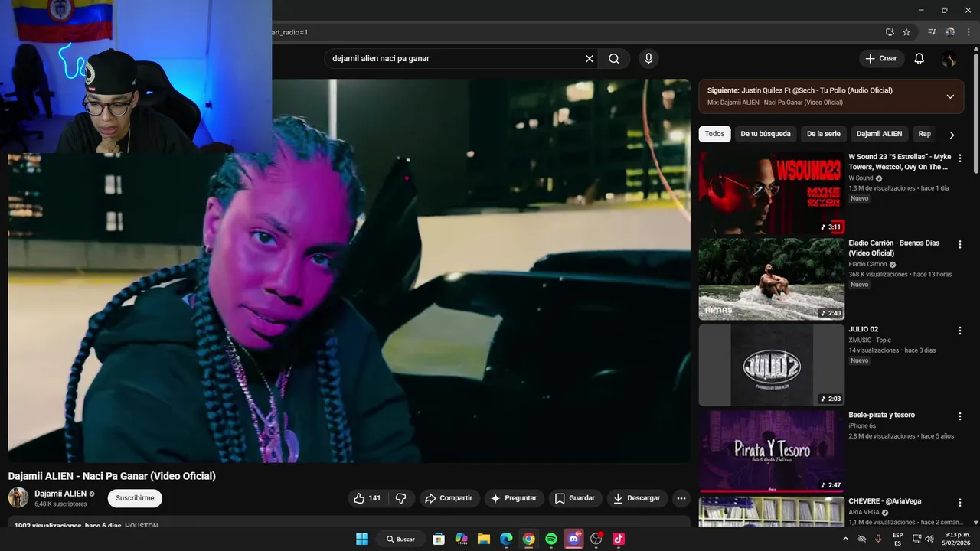This screenshot has width=980, height=551.
Task: Open the YouTube account avatar menu
Action: coord(949,59)
